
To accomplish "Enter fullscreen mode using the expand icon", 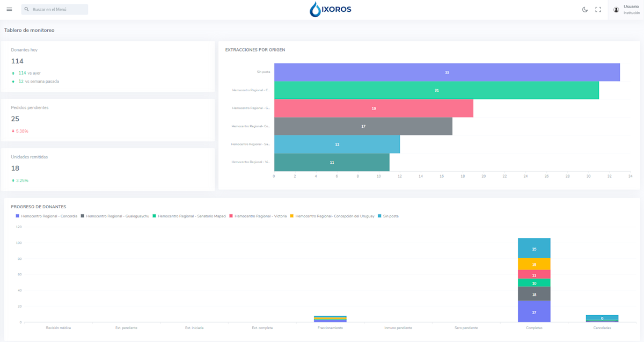I will pyautogui.click(x=598, y=10).
